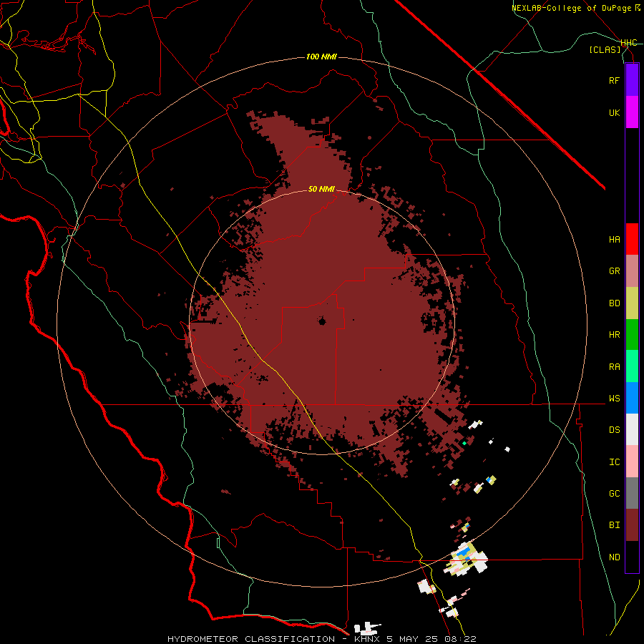The image size is (644, 644).
Task: Click the IC light pink legend swatch
Action: point(632,462)
